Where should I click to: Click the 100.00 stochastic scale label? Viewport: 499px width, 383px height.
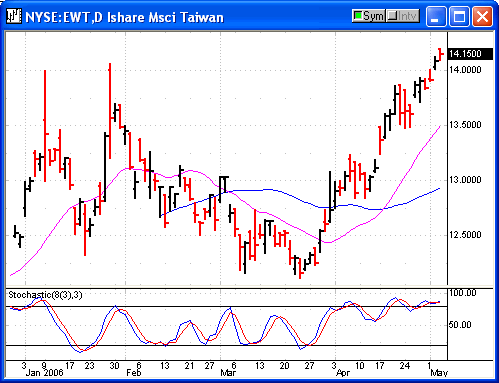(463, 293)
